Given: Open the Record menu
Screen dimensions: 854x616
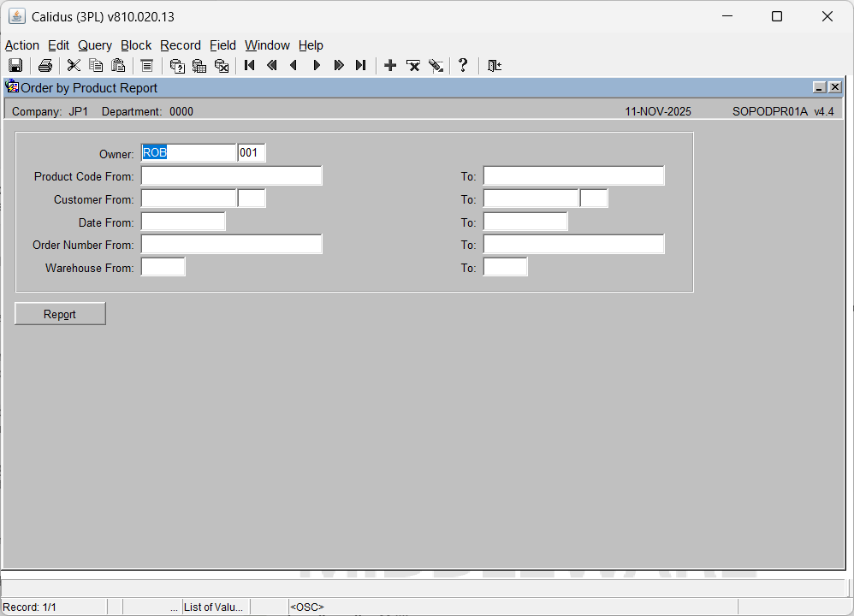Looking at the screenshot, I should pos(181,45).
